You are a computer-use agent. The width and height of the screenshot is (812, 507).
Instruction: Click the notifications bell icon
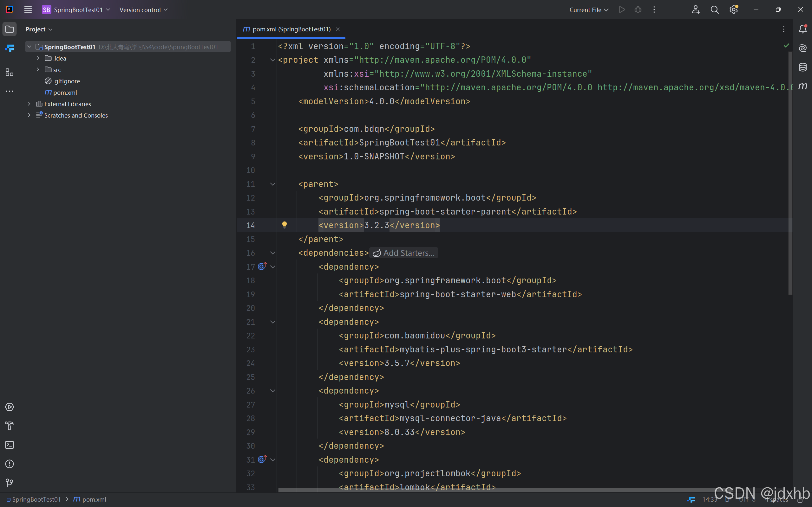pos(802,29)
